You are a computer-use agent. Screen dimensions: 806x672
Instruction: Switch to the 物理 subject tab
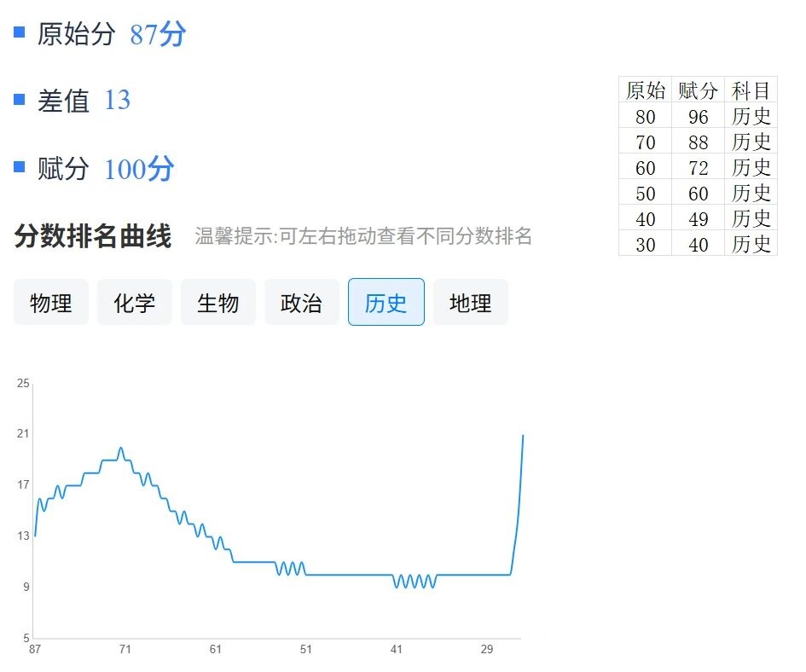pos(51,303)
